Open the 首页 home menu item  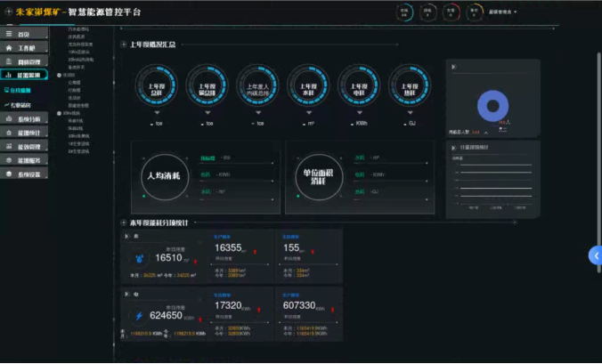[24, 34]
